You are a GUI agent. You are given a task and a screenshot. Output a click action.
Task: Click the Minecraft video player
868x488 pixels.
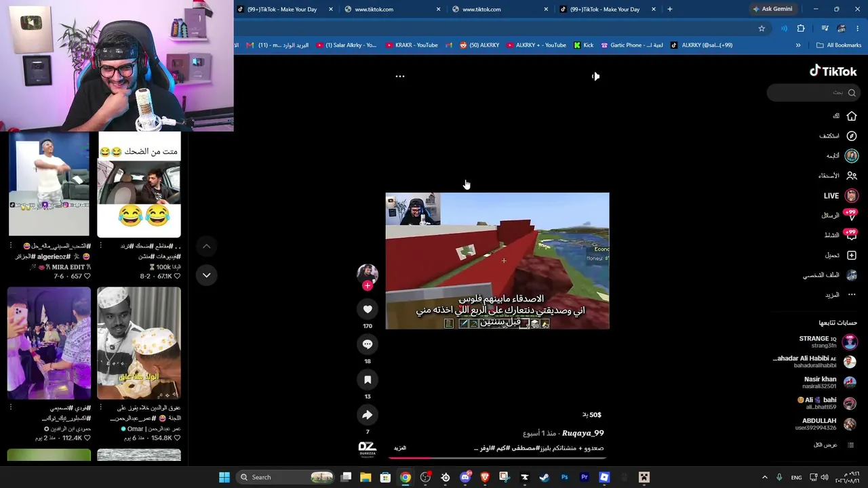pyautogui.click(x=498, y=261)
